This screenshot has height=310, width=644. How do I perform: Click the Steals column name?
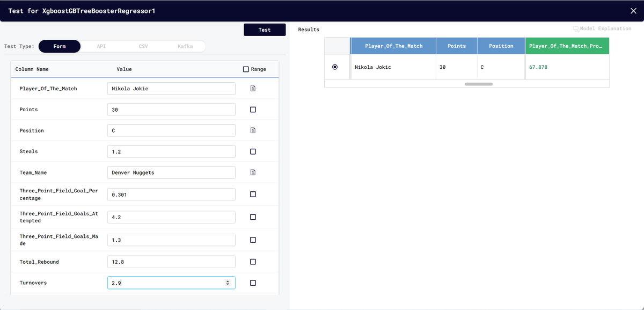29,152
